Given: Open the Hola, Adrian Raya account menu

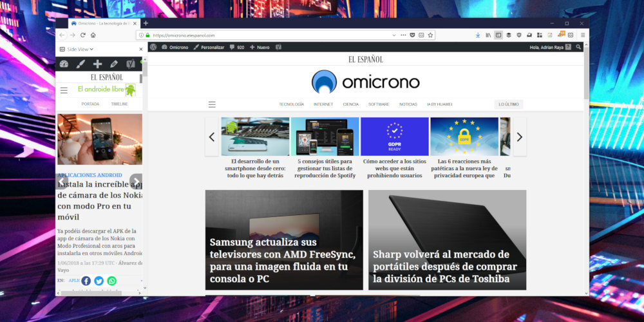Looking at the screenshot, I should 551,47.
